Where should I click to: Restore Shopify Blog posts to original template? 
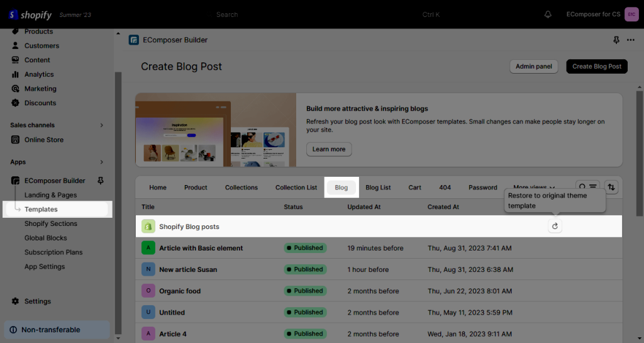tap(555, 227)
